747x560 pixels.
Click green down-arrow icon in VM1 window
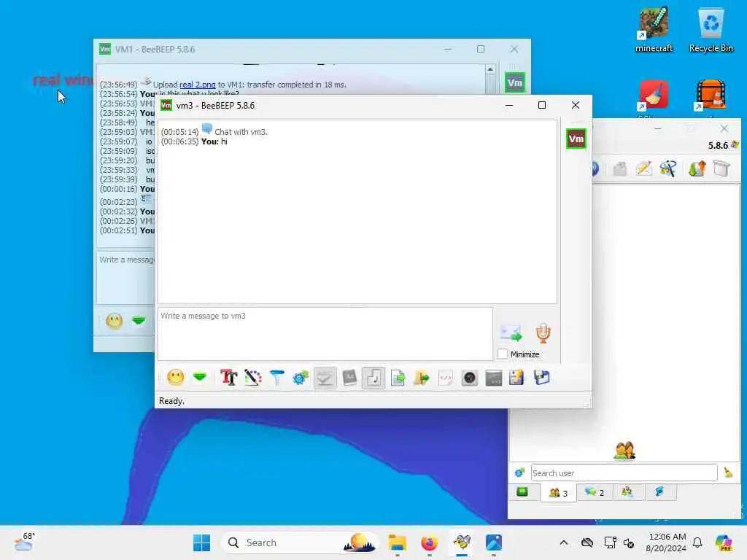click(x=139, y=321)
